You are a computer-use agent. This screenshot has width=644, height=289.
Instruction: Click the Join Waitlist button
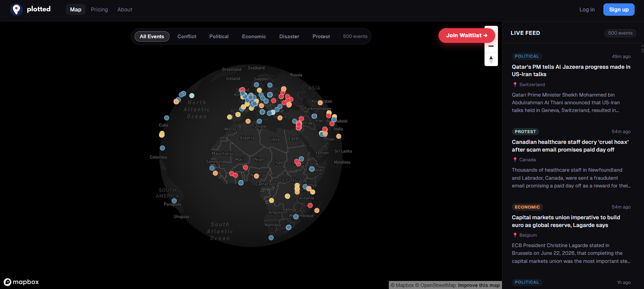coord(467,35)
